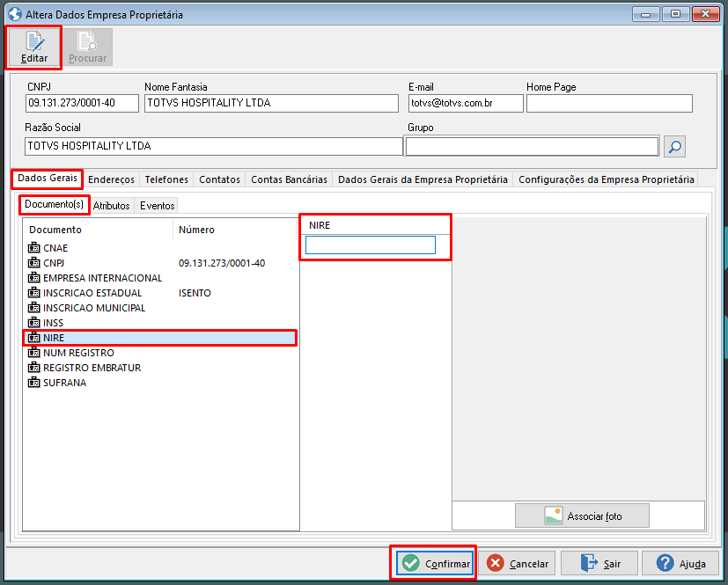Viewport: 728px width, 585px height.
Task: Switch to the Endereços tab
Action: click(112, 179)
